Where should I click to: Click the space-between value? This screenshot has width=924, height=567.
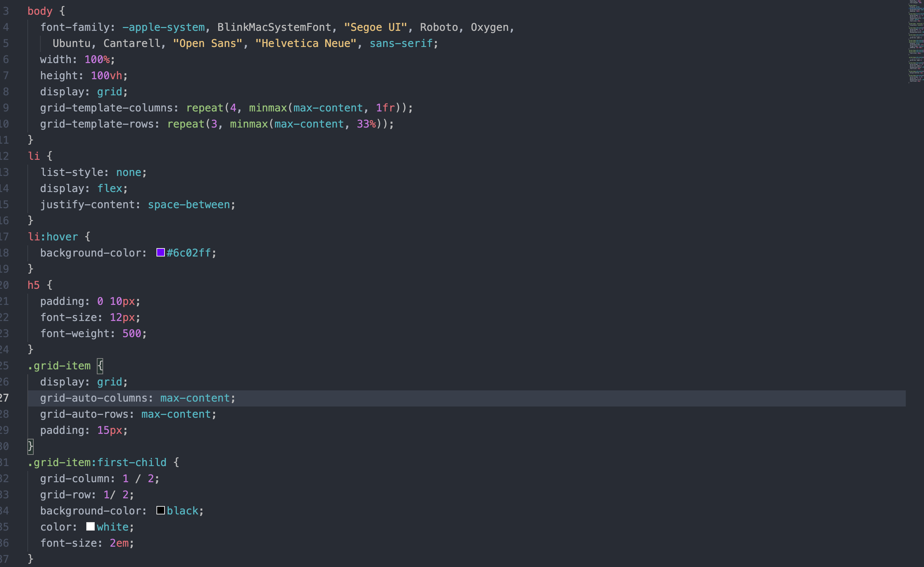point(189,204)
